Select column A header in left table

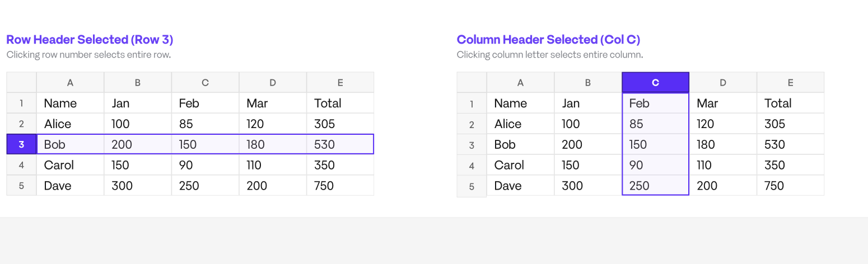[70, 82]
